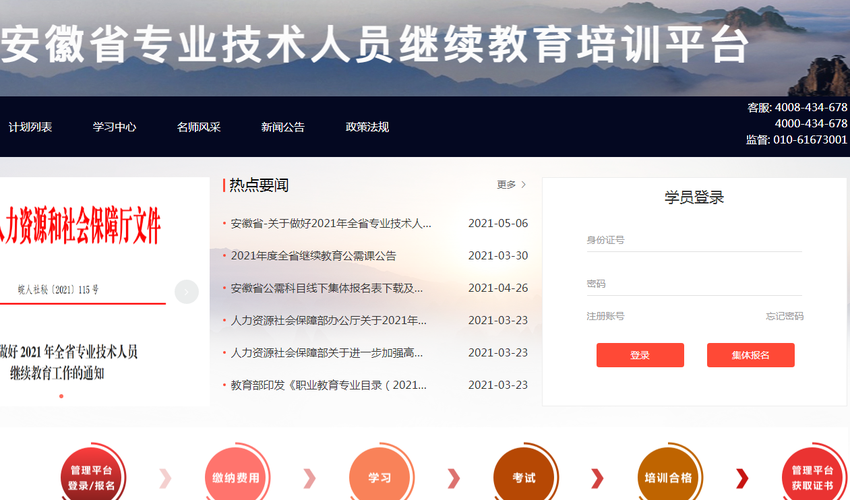This screenshot has height=500, width=850.
Task: Open 2021年度全省继续教育公需课公告 article
Action: (x=313, y=256)
